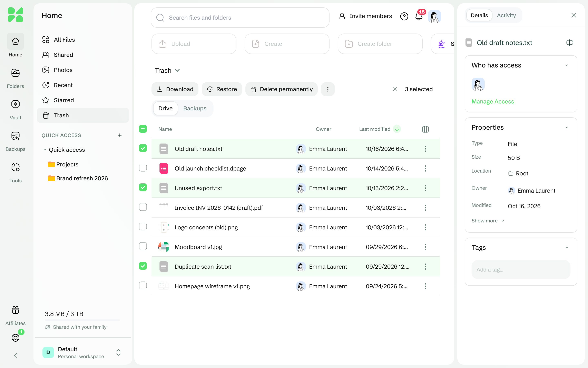Viewport: 588px width, 368px height.
Task: Expand Show more properties
Action: coord(488,221)
